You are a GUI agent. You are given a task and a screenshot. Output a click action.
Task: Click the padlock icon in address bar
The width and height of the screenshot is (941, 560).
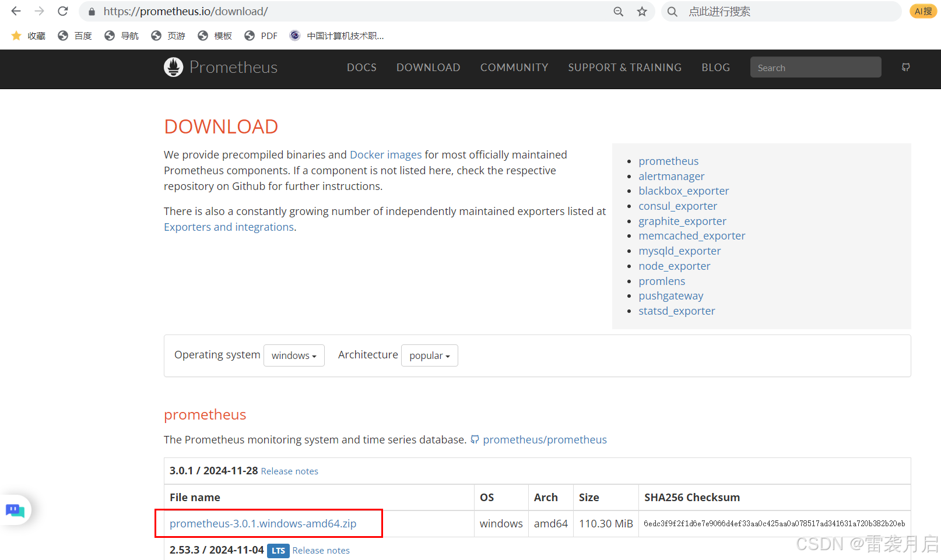click(92, 12)
